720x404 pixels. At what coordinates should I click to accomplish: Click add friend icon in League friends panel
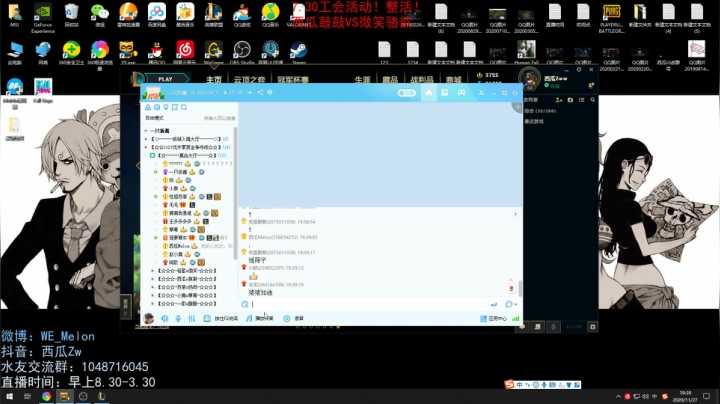point(559,100)
